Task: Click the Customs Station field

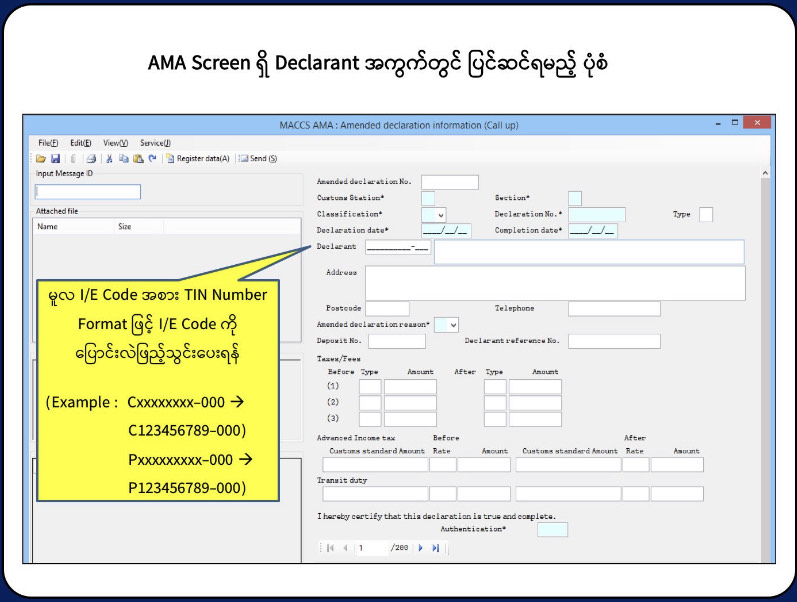Action: [428, 198]
